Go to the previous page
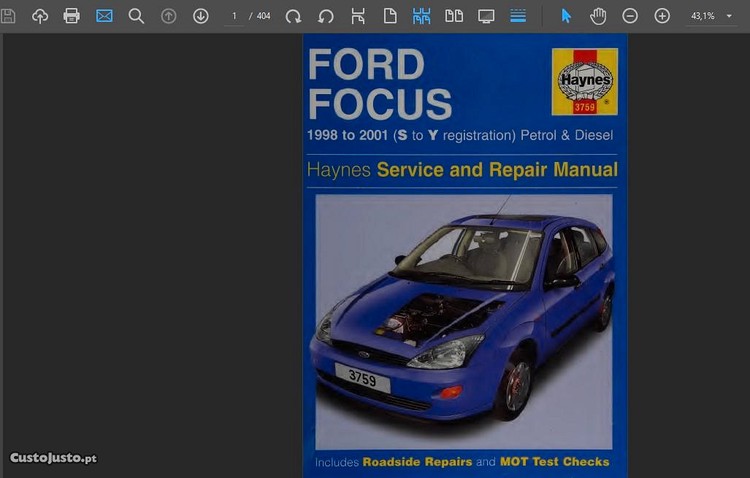 pos(169,16)
